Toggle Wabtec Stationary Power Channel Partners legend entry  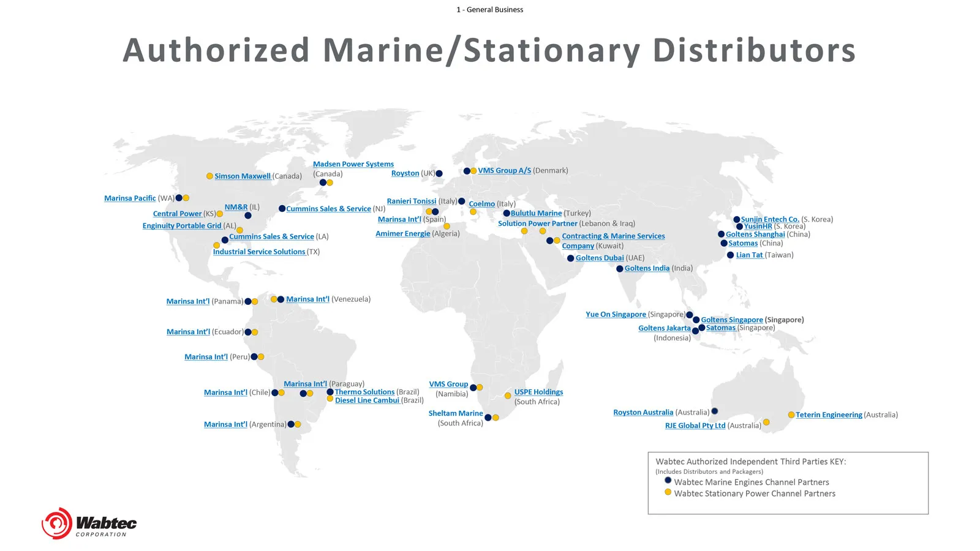pos(755,493)
